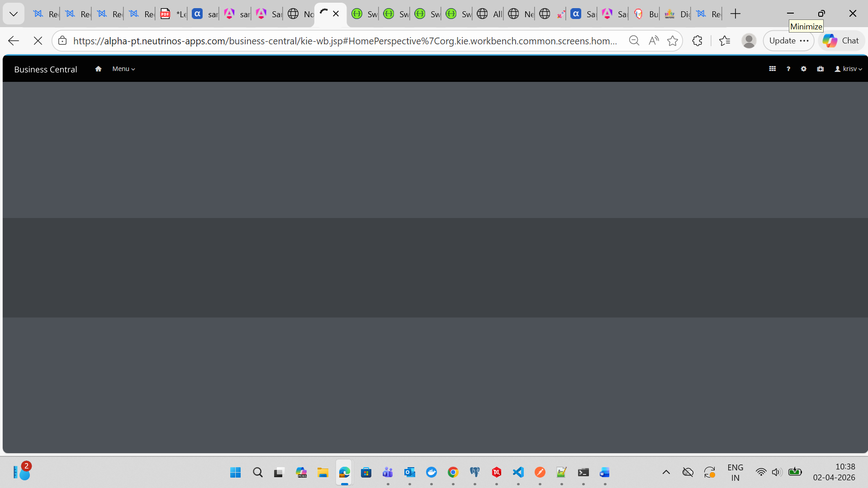Open browser extensions puzzle icon

(697, 41)
